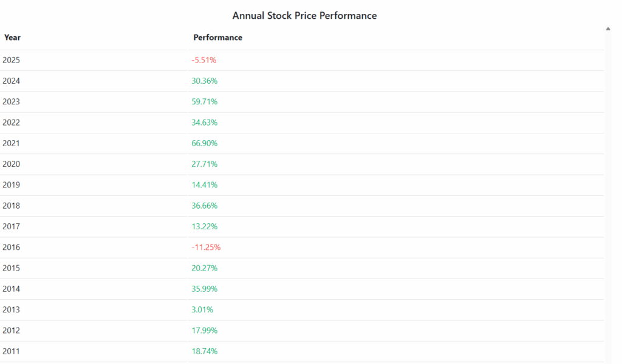
Task: Click the -5.51% performance value
Action: coord(204,60)
